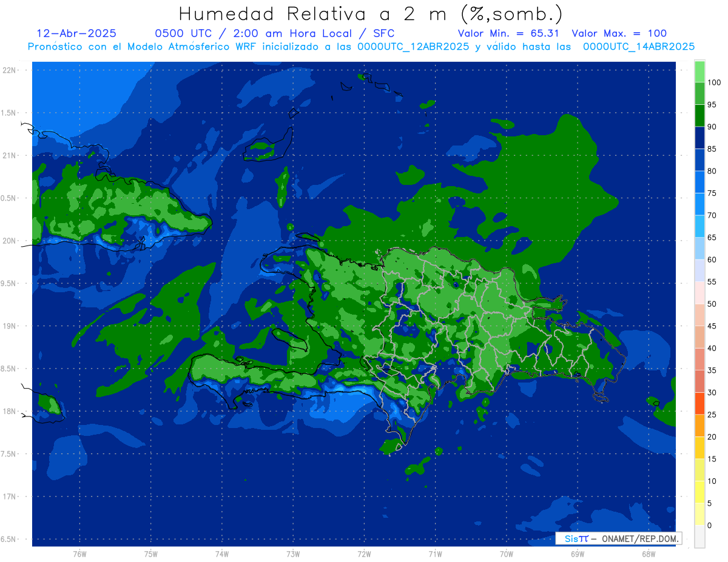Click the '19N' latitude label
The height and width of the screenshot is (562, 728).
tap(9, 326)
